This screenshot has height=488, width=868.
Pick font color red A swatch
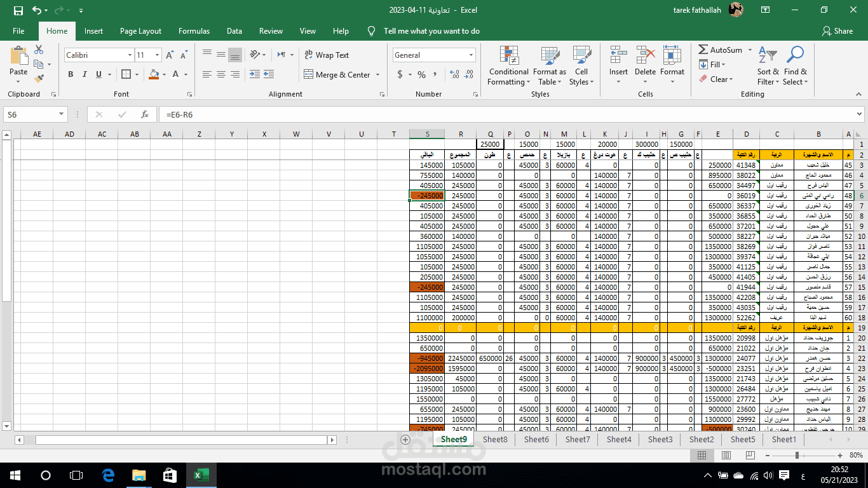coord(175,74)
